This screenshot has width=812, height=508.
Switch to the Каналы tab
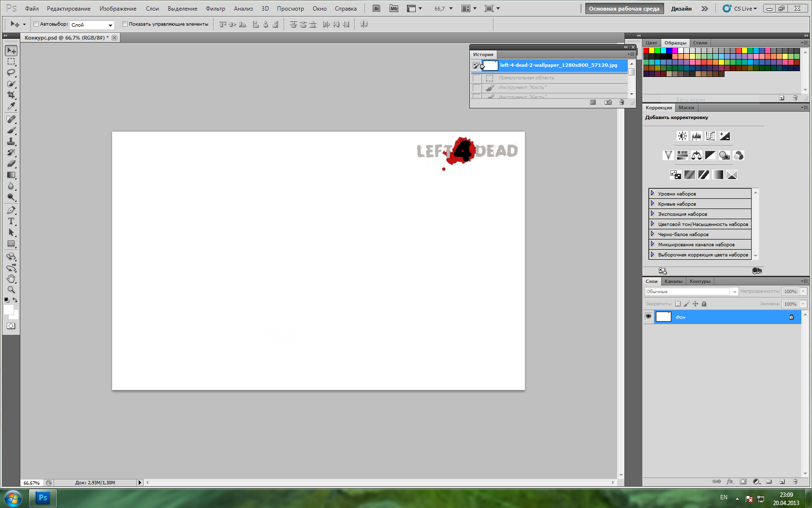(673, 282)
